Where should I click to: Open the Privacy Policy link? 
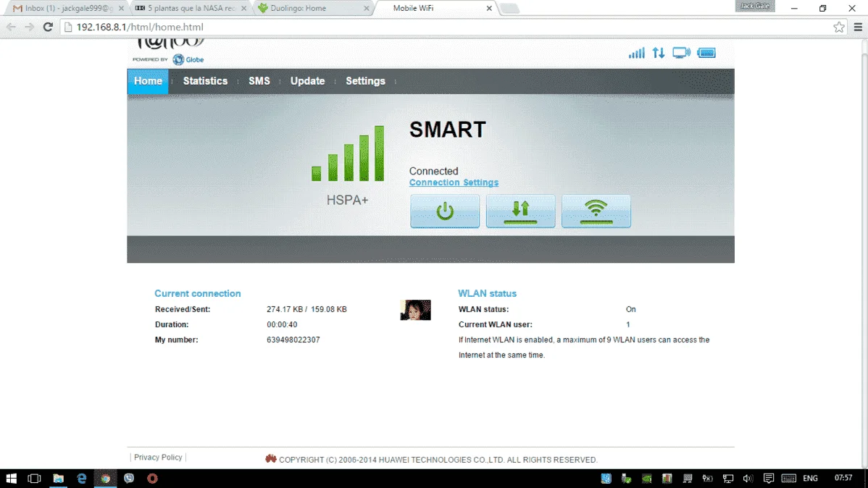click(x=158, y=458)
